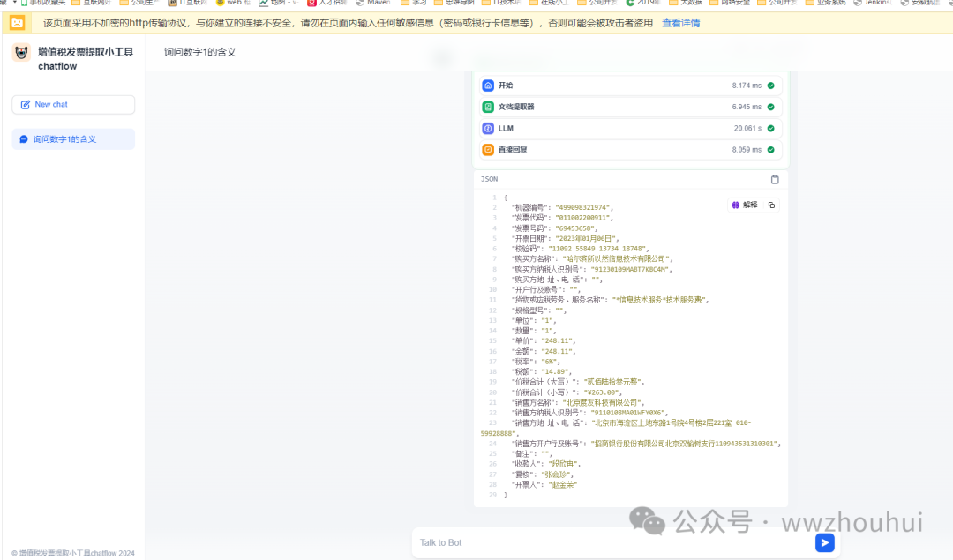Click the 直接回复 node icon
This screenshot has width=953, height=560.
(x=488, y=150)
